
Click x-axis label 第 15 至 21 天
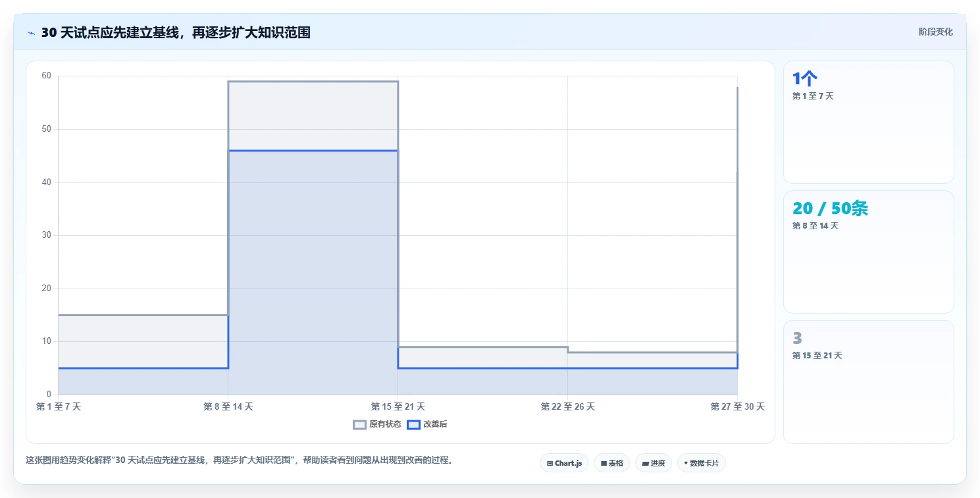(398, 406)
